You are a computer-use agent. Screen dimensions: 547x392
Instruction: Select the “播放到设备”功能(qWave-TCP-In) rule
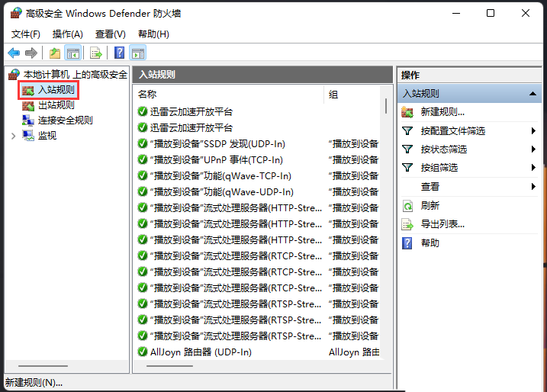(220, 175)
